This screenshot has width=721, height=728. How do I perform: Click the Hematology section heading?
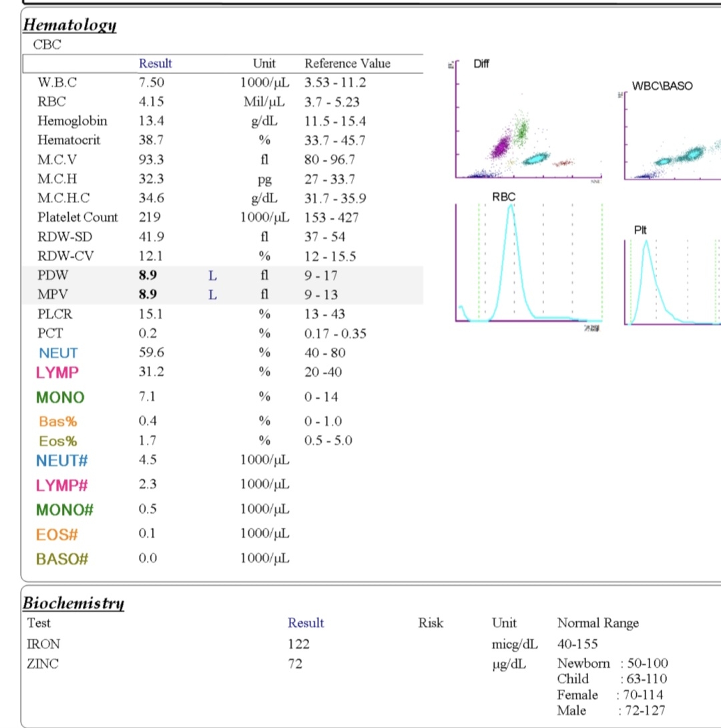coord(69,25)
